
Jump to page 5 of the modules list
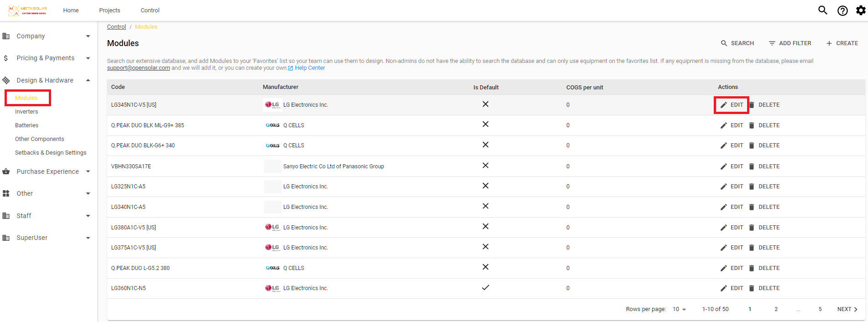[x=820, y=309]
